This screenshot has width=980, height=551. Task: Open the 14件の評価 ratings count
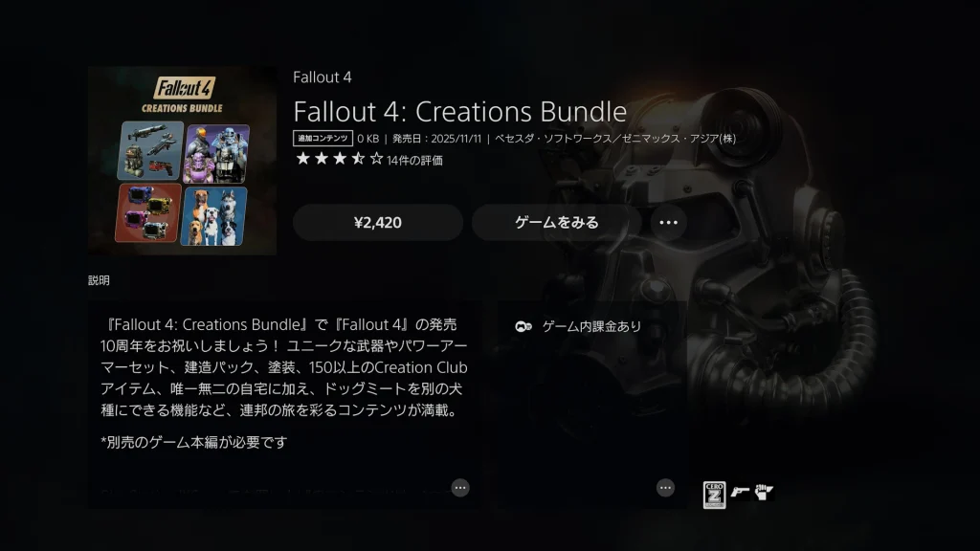(414, 161)
